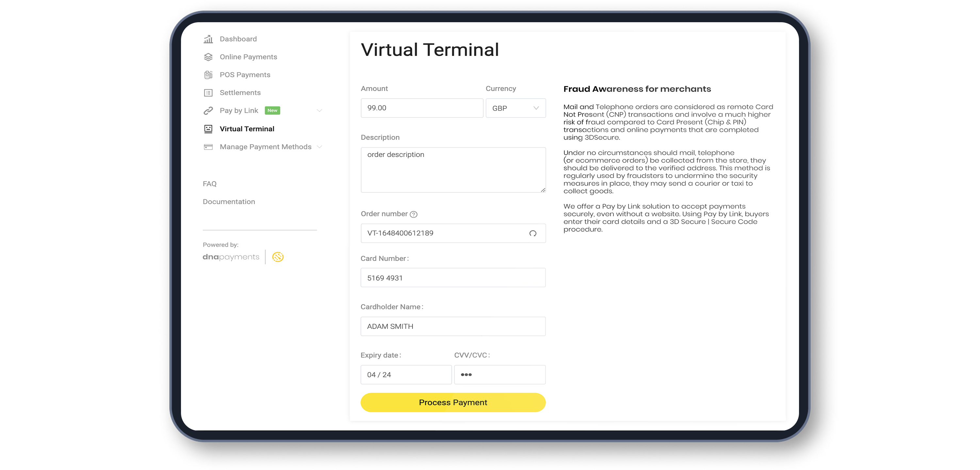This screenshot has height=470, width=980.
Task: Click the Pay by Link chain icon
Action: click(208, 110)
